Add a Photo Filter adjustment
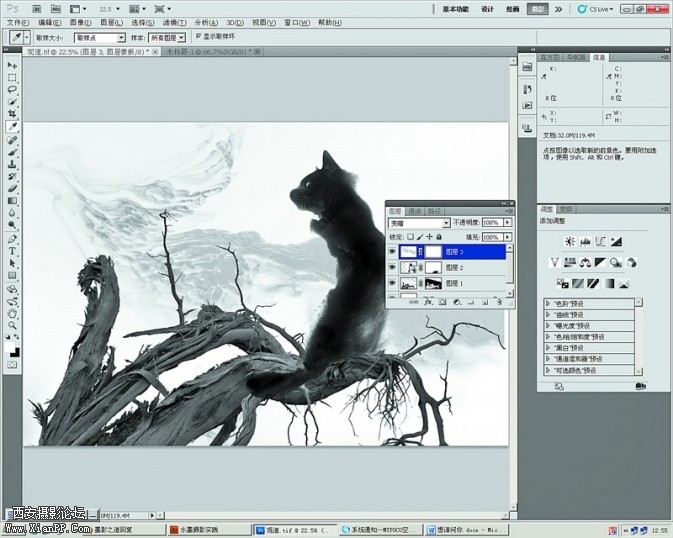Image resolution: width=673 pixels, height=538 pixels. tap(616, 262)
